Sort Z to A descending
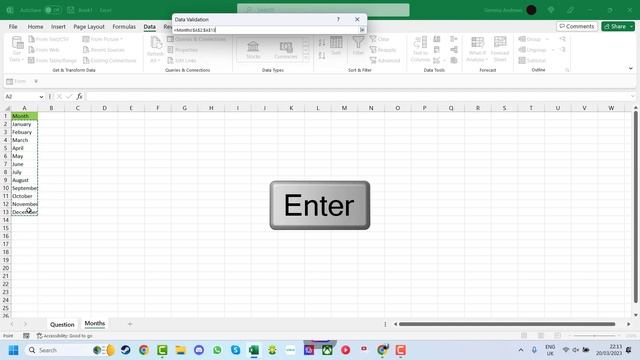This screenshot has height=360, width=640. 322,55
